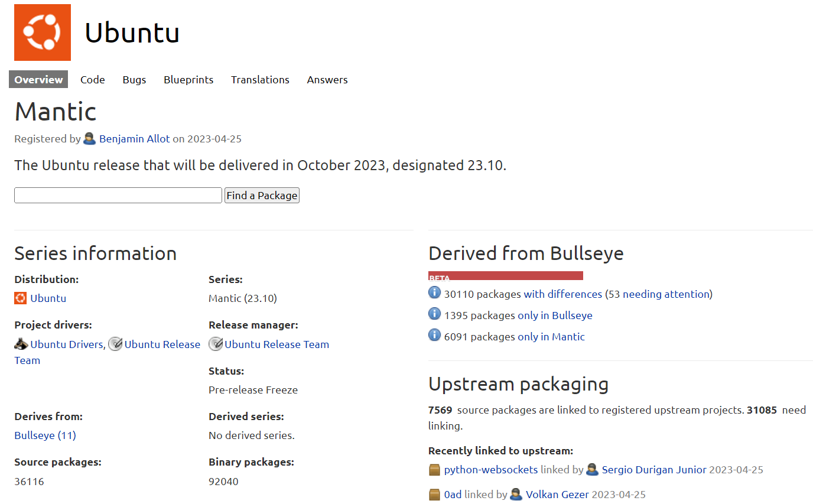813x504 pixels.
Task: Click the Ubuntu logo at top
Action: pyautogui.click(x=43, y=32)
